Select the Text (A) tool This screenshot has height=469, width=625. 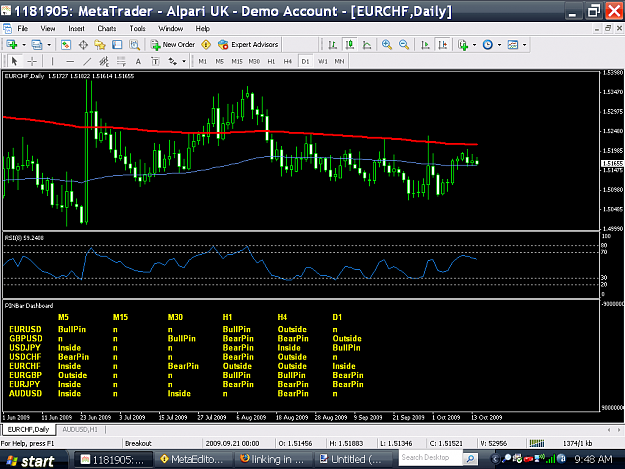tap(138, 61)
